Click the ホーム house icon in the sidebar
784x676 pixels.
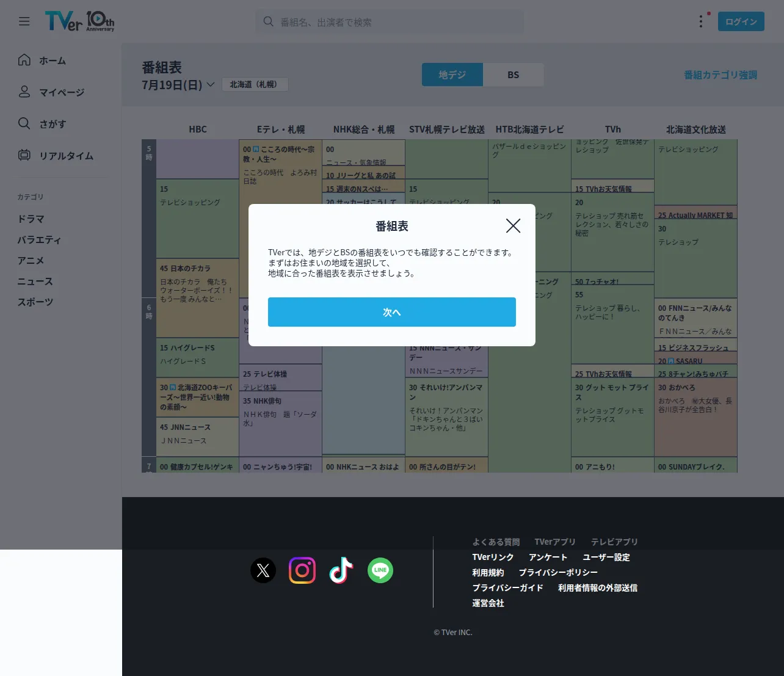(24, 60)
